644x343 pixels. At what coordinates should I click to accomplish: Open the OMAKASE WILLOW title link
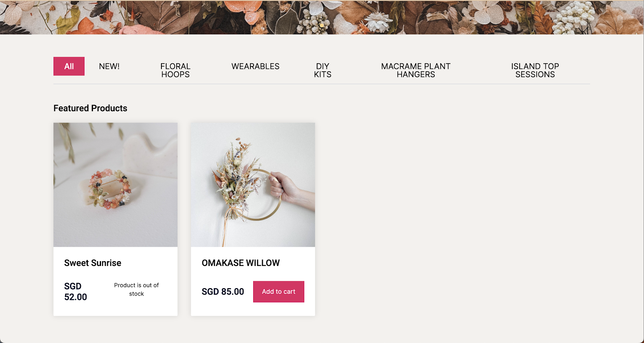tap(241, 263)
